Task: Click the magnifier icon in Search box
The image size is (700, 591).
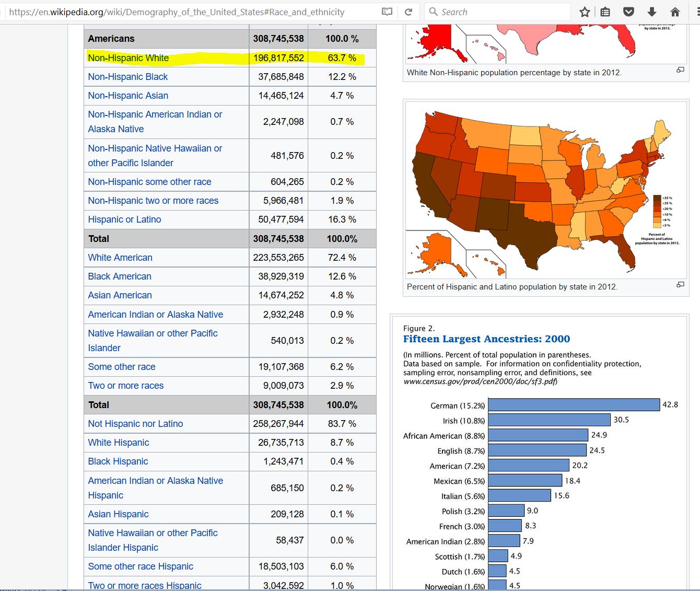Action: click(433, 11)
